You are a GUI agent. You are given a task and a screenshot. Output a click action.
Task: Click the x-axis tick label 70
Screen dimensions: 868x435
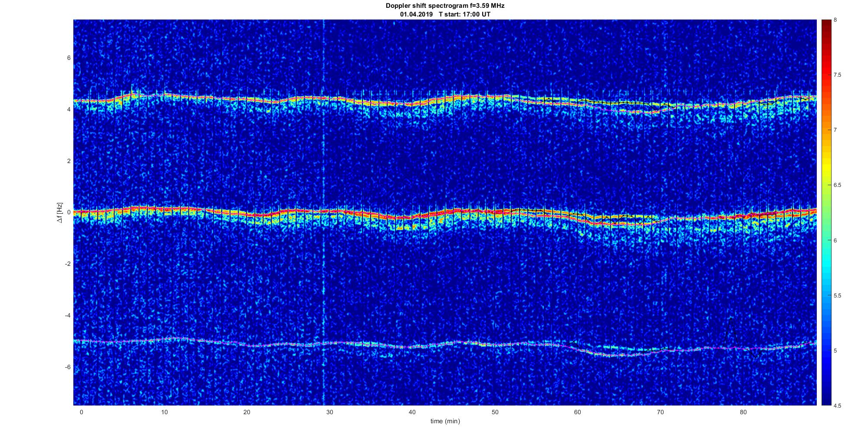pos(661,412)
